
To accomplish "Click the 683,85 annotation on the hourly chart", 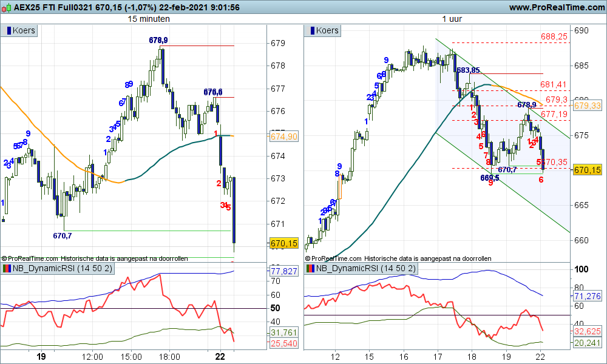I will [468, 70].
